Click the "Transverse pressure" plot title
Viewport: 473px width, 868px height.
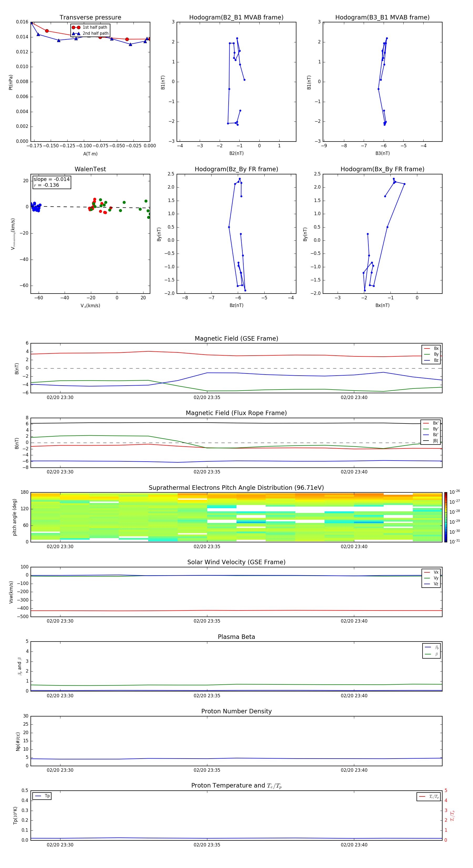(90, 17)
